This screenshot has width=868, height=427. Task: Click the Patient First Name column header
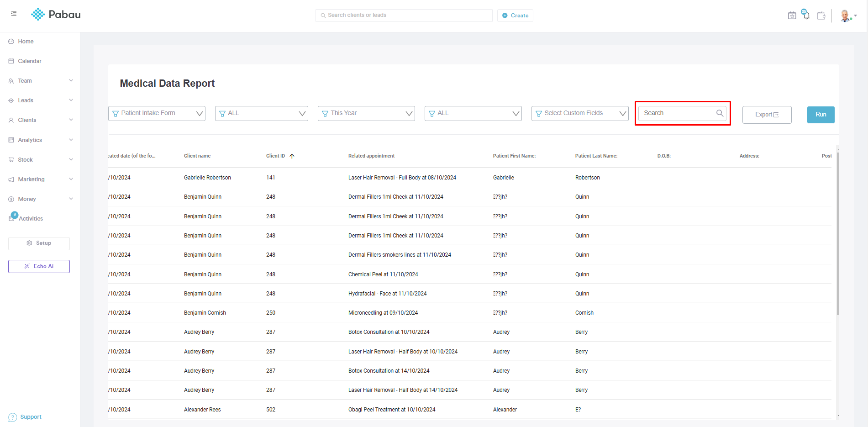click(514, 156)
